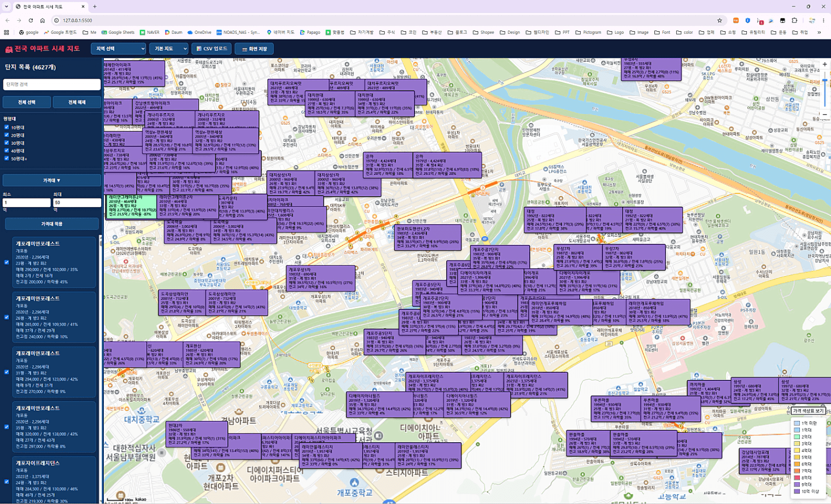Viewport: 831px width, 504px height.
Task: Open the Chrome three-dot menu
Action: coord(823,20)
